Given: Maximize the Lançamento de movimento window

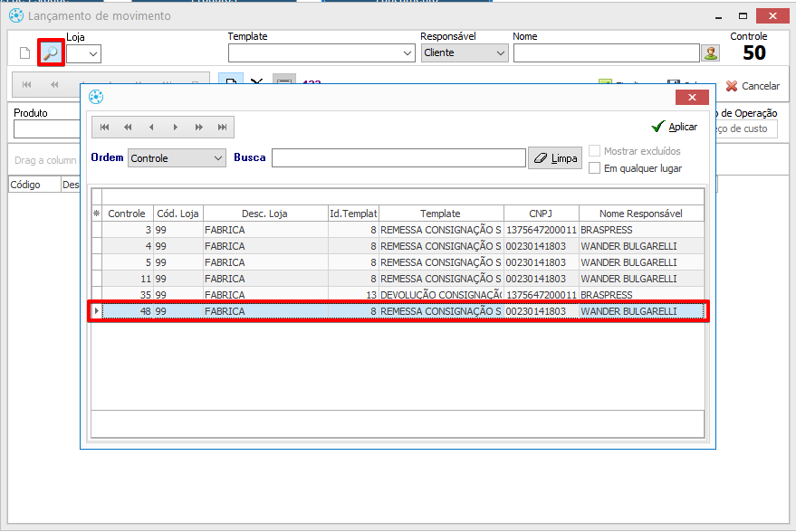Looking at the screenshot, I should coord(743,16).
